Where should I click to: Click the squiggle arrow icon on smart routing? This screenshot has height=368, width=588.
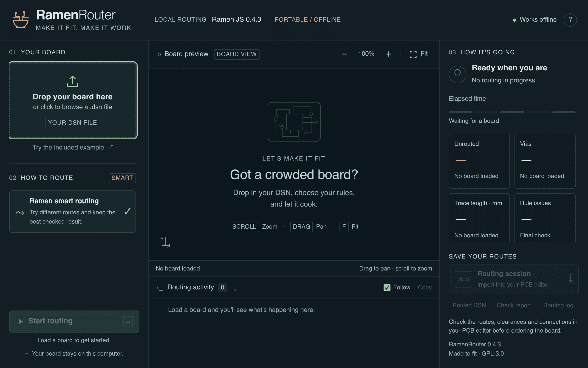20,213
